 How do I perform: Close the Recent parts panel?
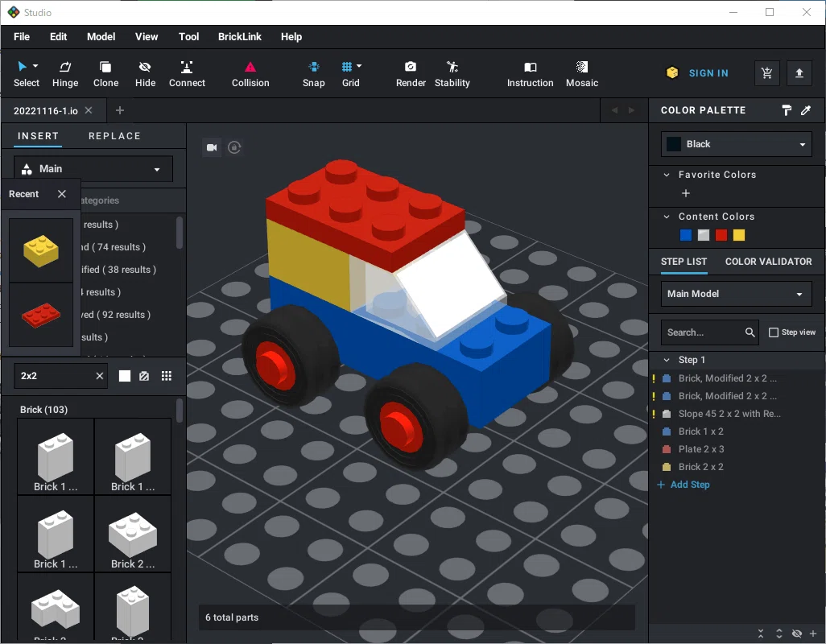pos(62,194)
